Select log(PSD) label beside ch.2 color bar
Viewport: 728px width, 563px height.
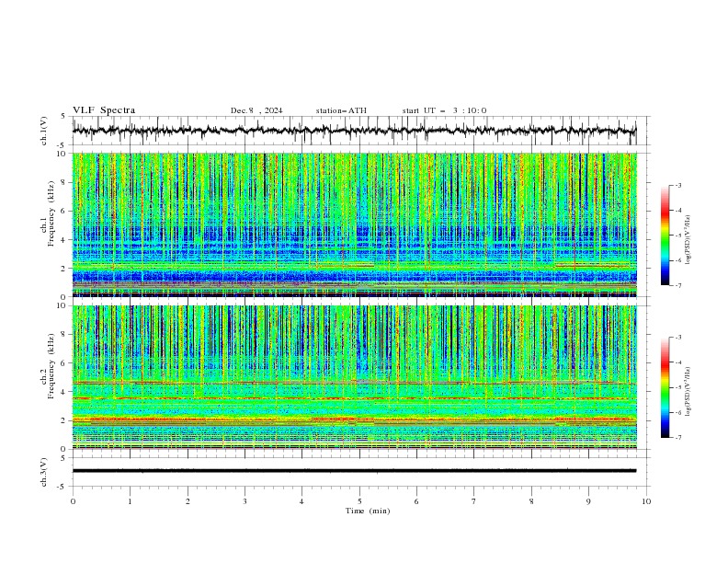tap(688, 392)
